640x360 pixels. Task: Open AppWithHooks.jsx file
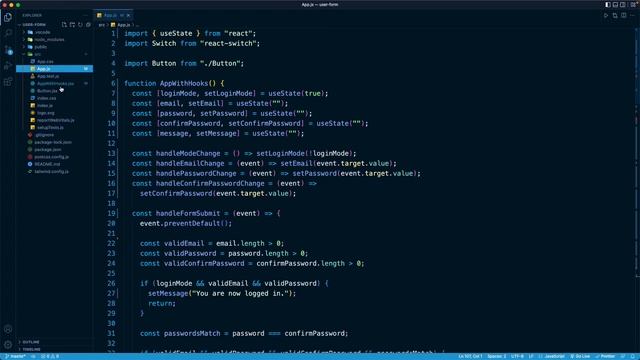(x=54, y=83)
